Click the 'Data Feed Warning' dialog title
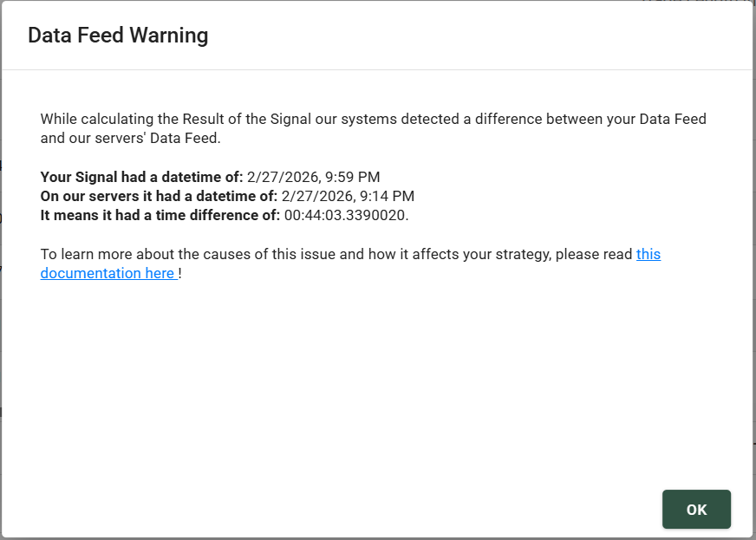756x540 pixels. 118,36
